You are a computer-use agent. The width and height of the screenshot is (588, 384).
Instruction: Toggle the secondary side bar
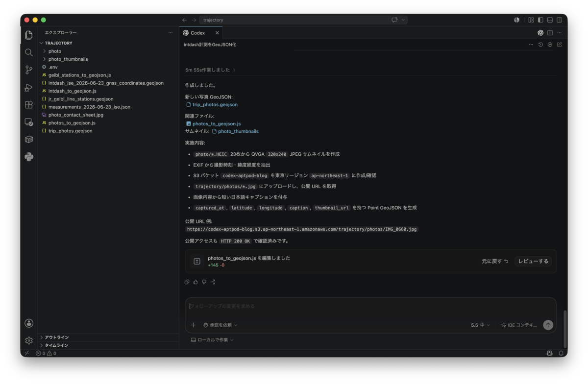(559, 20)
